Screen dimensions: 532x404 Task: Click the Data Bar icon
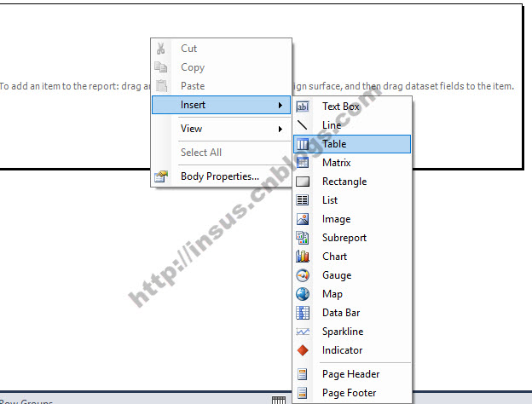pyautogui.click(x=303, y=313)
